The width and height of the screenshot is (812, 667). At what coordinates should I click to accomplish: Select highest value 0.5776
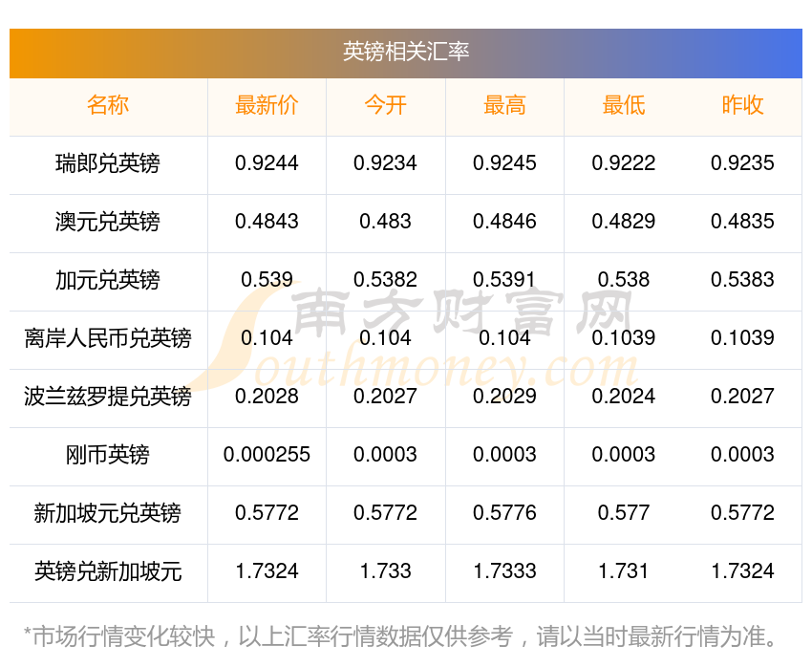click(504, 513)
